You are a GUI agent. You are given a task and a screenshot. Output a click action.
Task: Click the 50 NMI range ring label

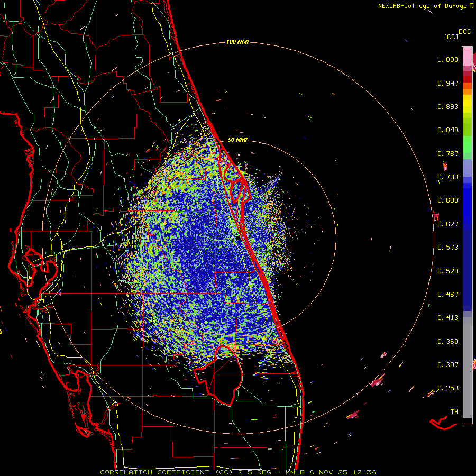pyautogui.click(x=237, y=140)
